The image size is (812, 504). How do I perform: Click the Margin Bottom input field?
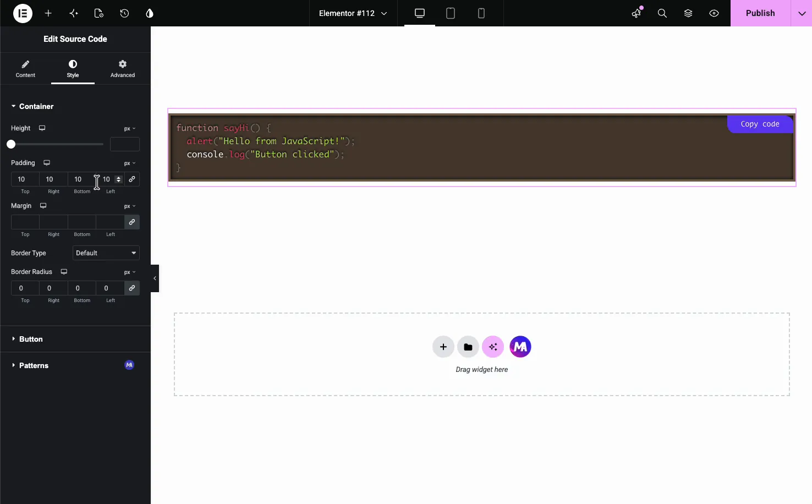(82, 222)
